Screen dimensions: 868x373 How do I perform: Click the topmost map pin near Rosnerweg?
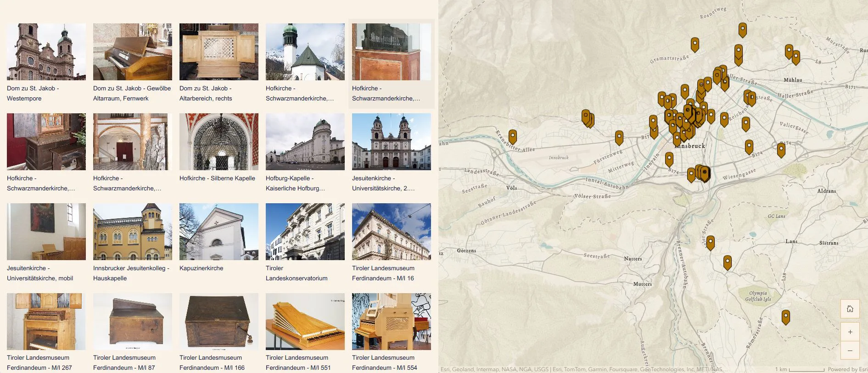tap(742, 29)
